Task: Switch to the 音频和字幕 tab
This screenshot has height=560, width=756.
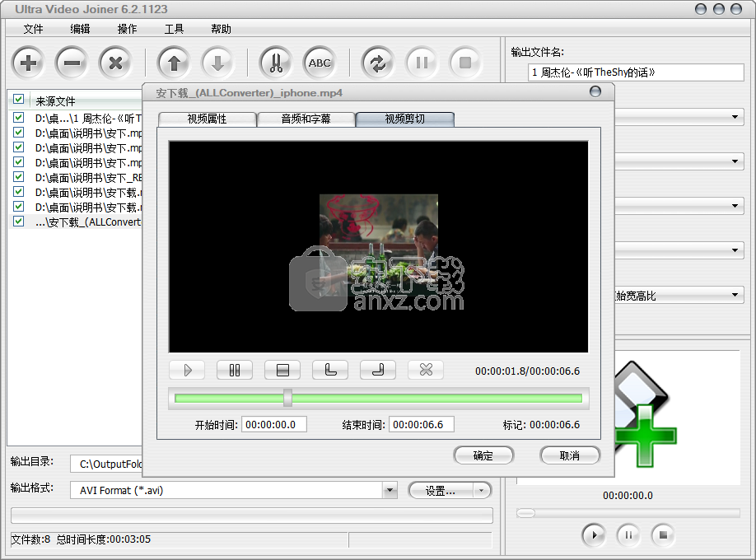Action: click(x=306, y=119)
